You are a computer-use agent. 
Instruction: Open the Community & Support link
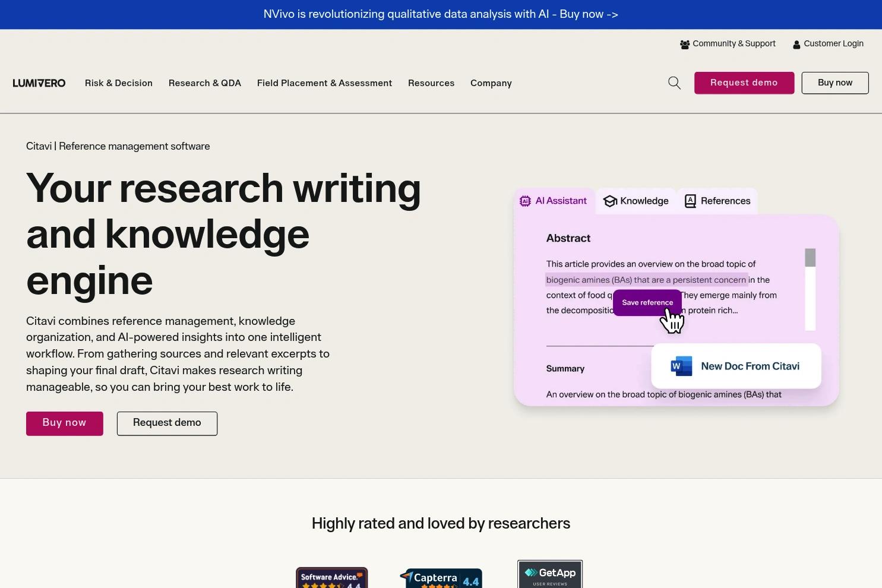click(728, 44)
